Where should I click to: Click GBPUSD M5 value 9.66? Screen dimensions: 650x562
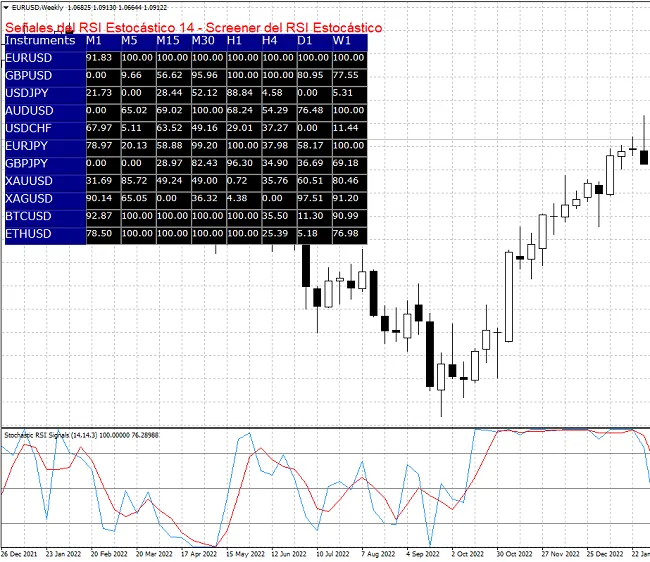(x=132, y=75)
